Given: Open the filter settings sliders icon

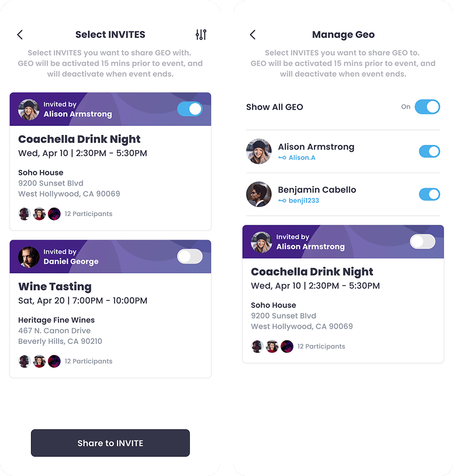Looking at the screenshot, I should [201, 35].
